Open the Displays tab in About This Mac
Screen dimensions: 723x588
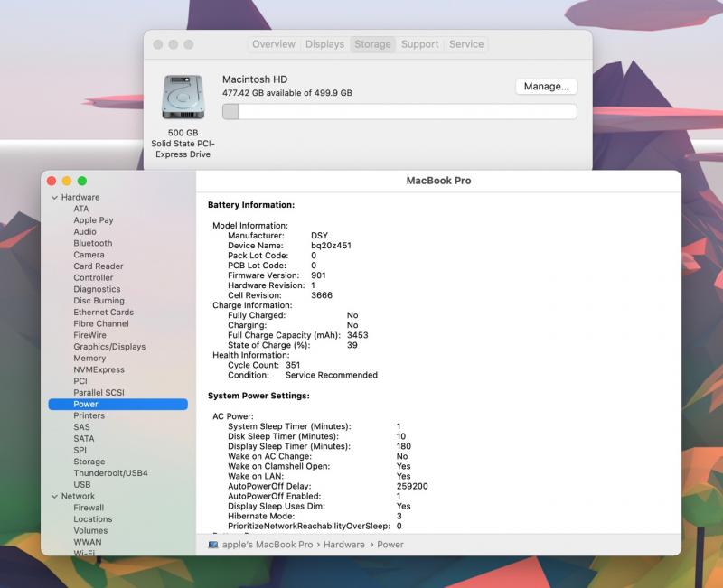(x=324, y=44)
